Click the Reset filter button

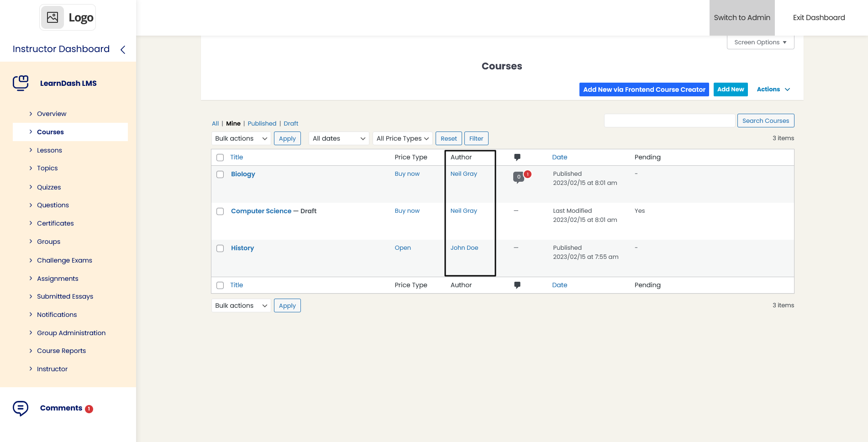pos(449,138)
